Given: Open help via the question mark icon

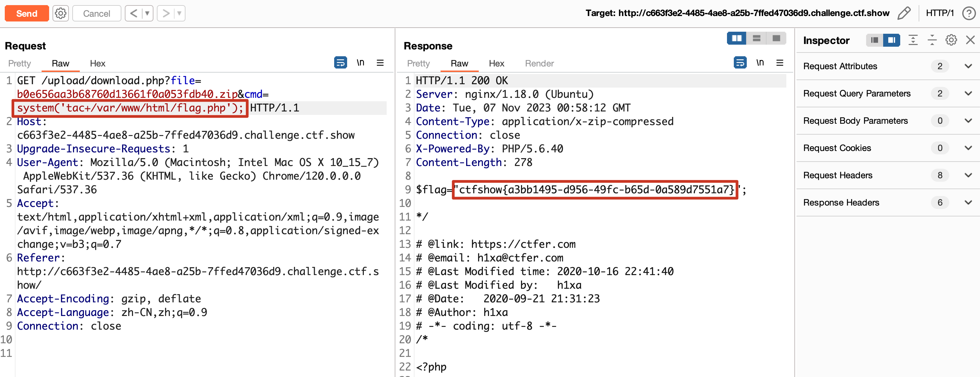Looking at the screenshot, I should (969, 13).
